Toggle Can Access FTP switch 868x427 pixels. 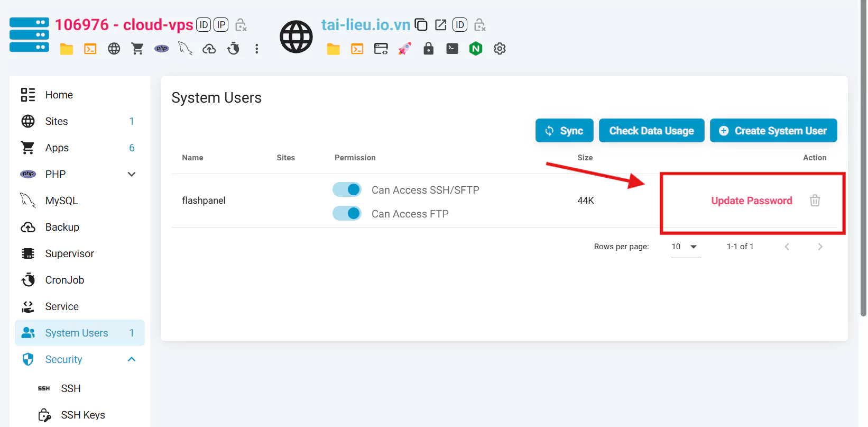(x=347, y=213)
